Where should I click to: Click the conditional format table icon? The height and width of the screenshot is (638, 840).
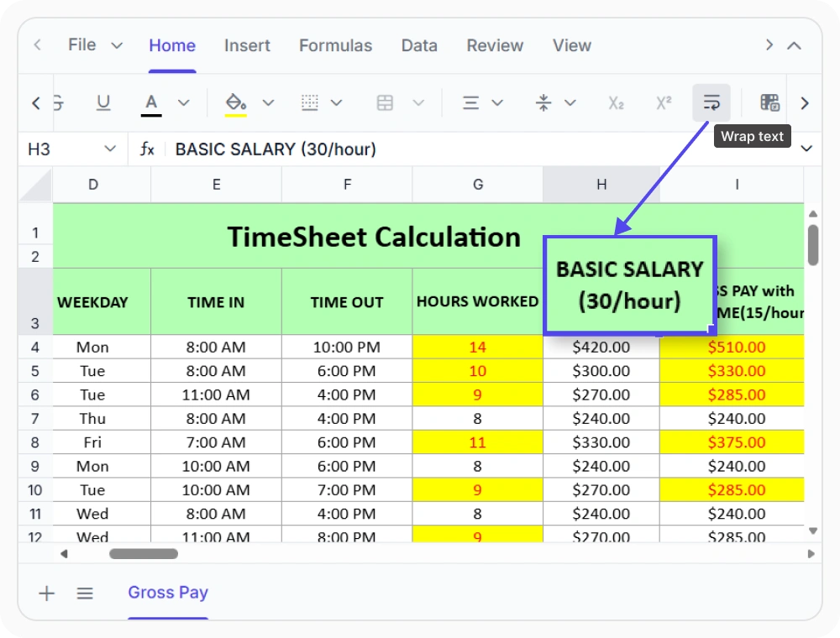click(x=769, y=102)
